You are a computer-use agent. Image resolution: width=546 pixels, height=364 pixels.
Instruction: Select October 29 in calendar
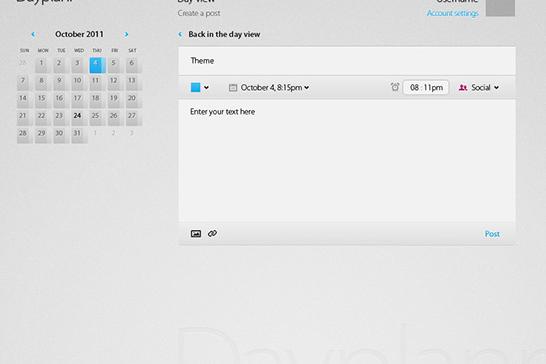tap(43, 135)
